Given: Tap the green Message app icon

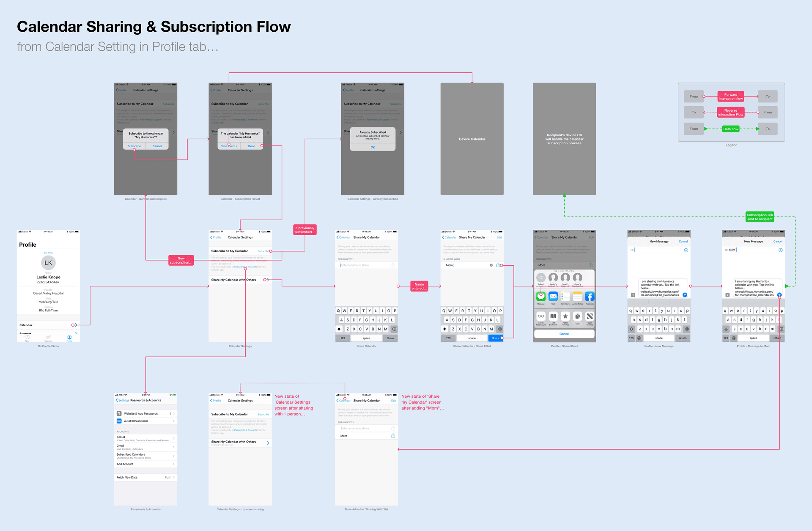Looking at the screenshot, I should 540,297.
